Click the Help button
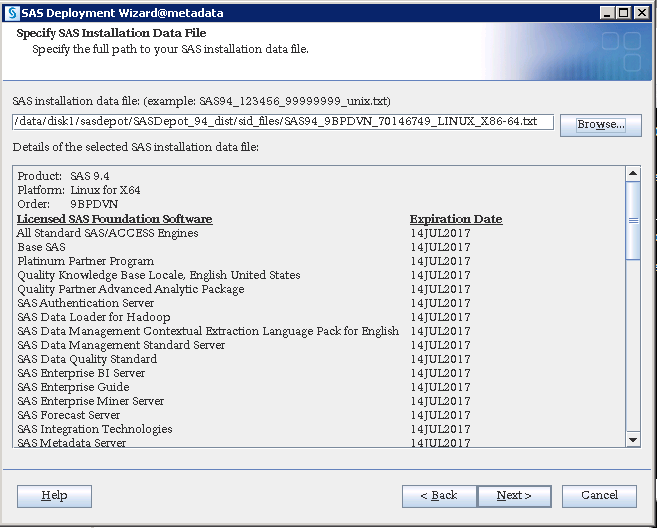 pyautogui.click(x=54, y=496)
